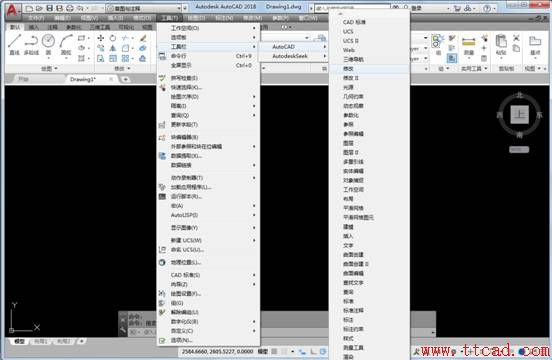The height and width of the screenshot is (360, 552).
Task: Expand the AutodeskSeek toolbar submenu
Action: (x=293, y=56)
